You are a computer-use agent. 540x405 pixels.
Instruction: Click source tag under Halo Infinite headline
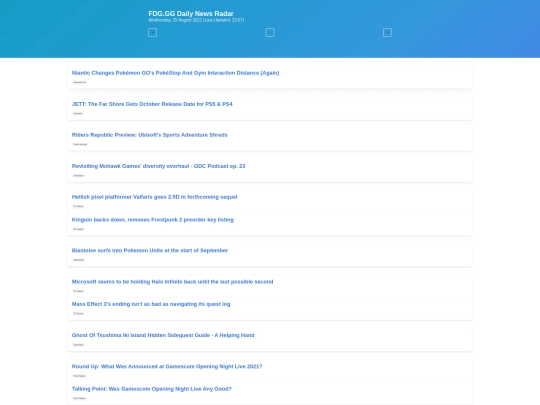[x=78, y=291]
